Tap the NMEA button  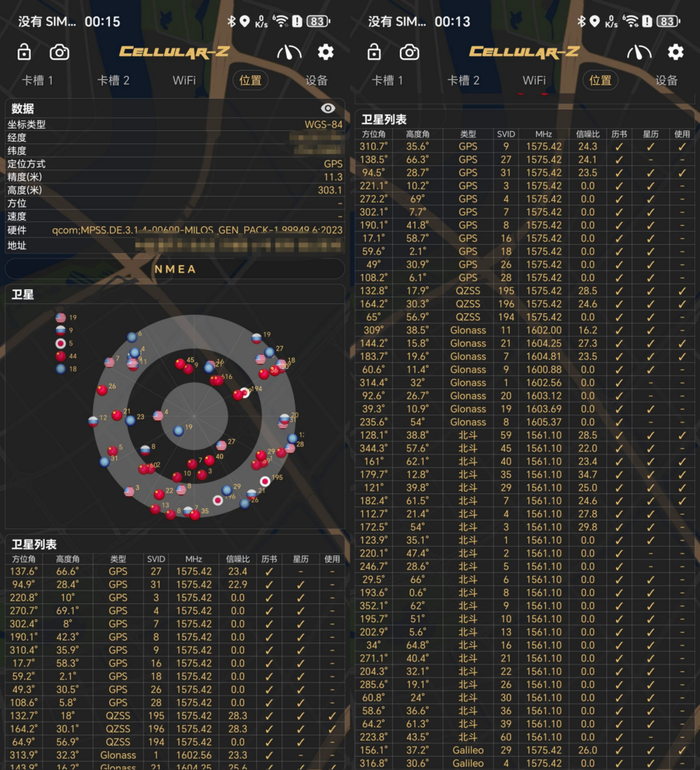[175, 269]
